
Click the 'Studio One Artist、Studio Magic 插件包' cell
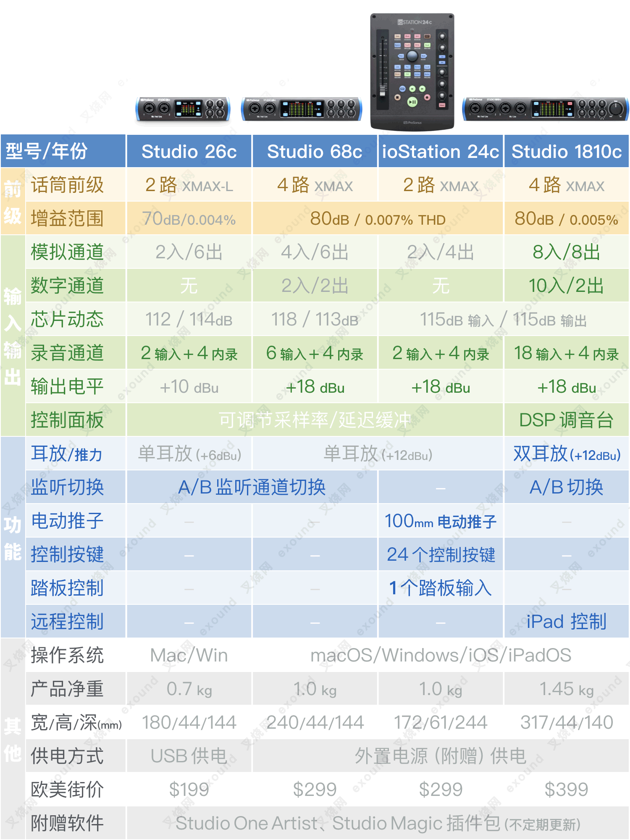(378, 823)
